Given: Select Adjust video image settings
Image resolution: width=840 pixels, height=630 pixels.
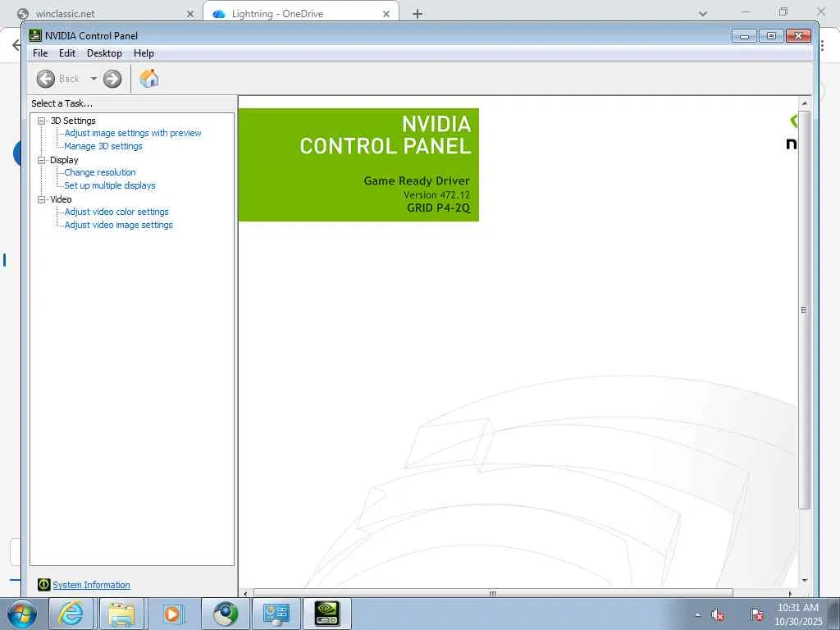Looking at the screenshot, I should click(x=118, y=225).
